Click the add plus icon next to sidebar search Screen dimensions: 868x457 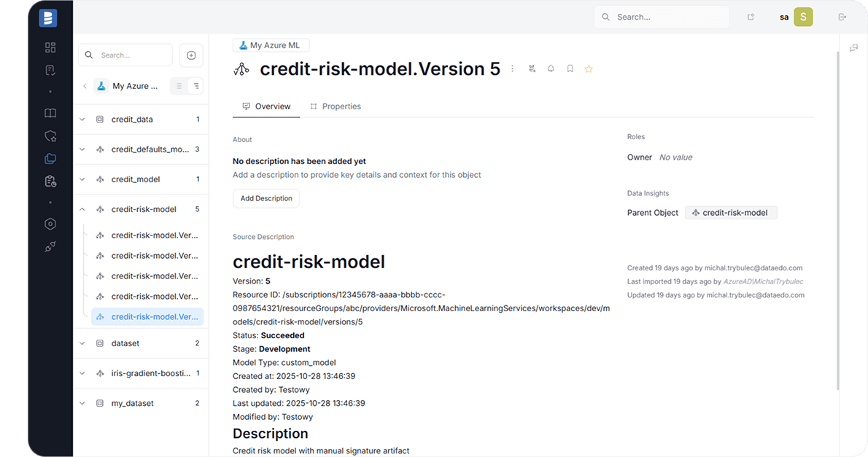[191, 55]
